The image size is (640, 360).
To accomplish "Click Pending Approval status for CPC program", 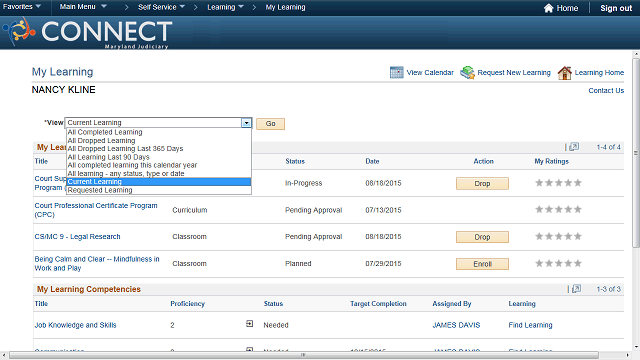I will (313, 210).
